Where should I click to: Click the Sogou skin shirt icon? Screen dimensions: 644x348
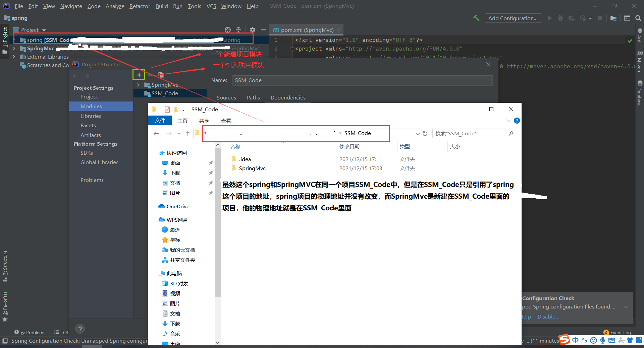(630, 340)
